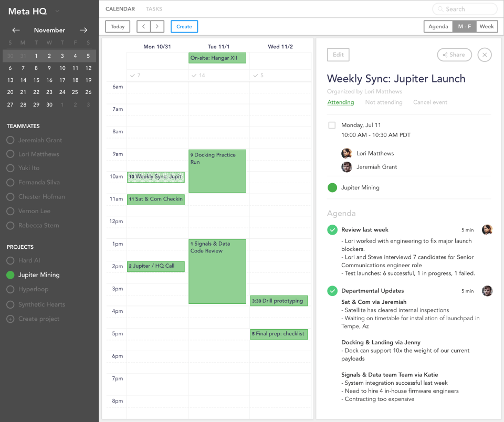Click the Tue 11/1 column header
Screen dimensions: 504x422
tap(218, 47)
